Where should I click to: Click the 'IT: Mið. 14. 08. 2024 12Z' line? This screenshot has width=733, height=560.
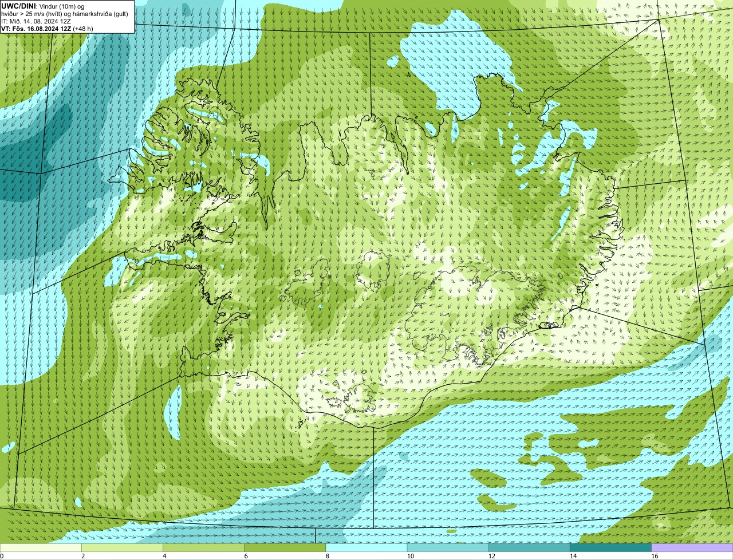(36, 21)
